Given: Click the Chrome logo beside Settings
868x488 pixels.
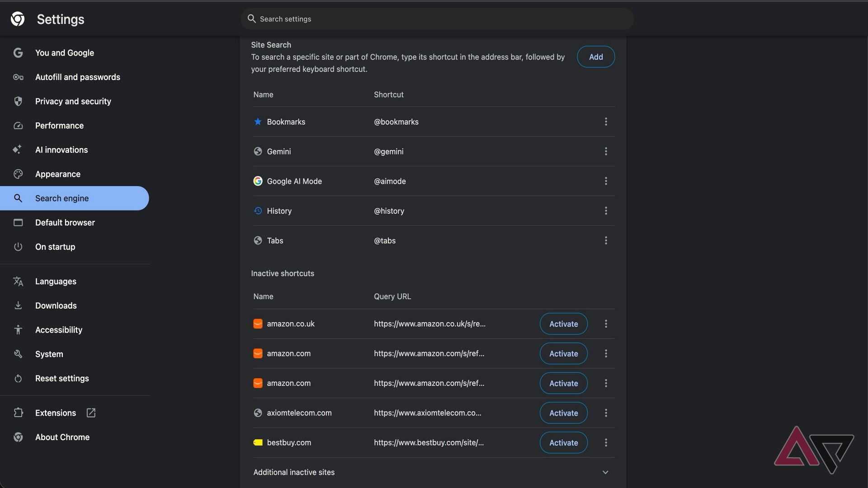Looking at the screenshot, I should click(18, 19).
